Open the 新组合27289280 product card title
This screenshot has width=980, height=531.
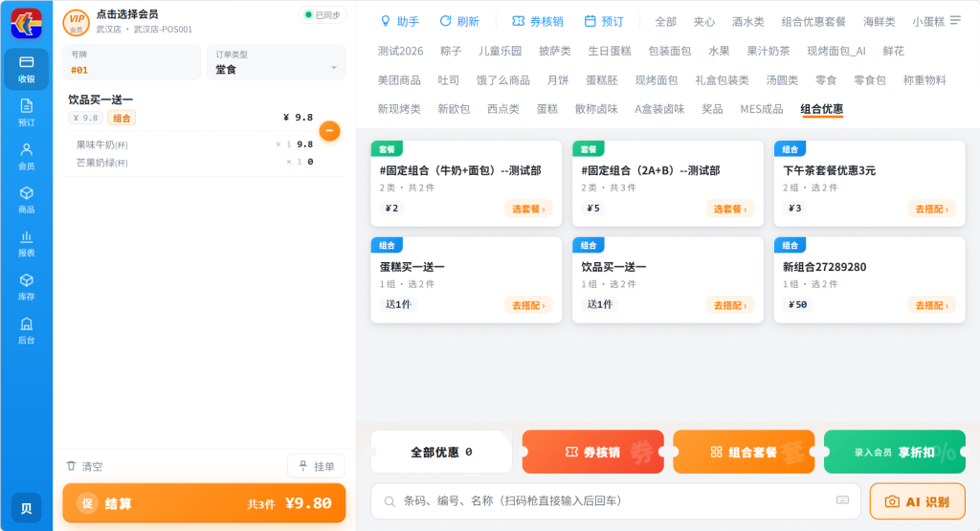[x=824, y=267]
